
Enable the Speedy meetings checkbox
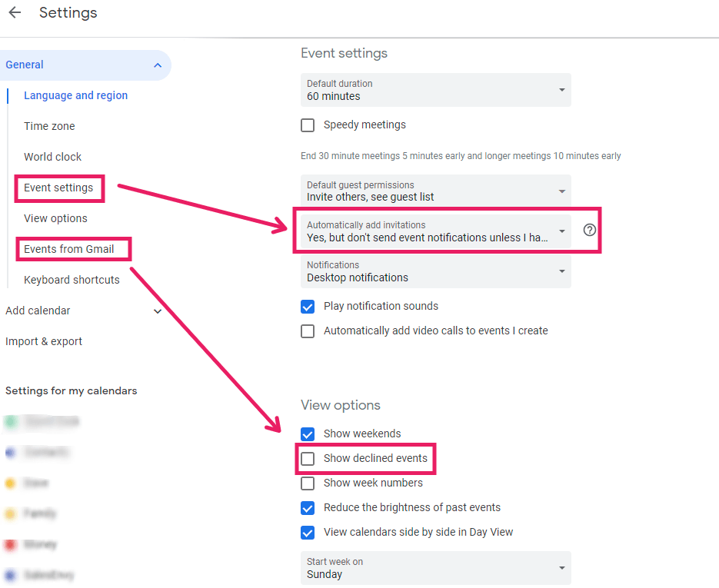click(x=308, y=125)
